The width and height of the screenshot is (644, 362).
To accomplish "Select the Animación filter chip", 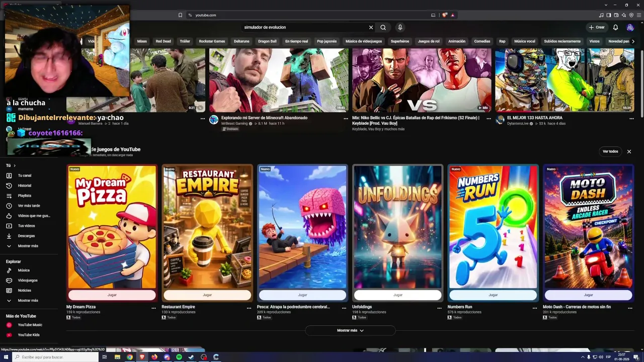I will [x=457, y=41].
